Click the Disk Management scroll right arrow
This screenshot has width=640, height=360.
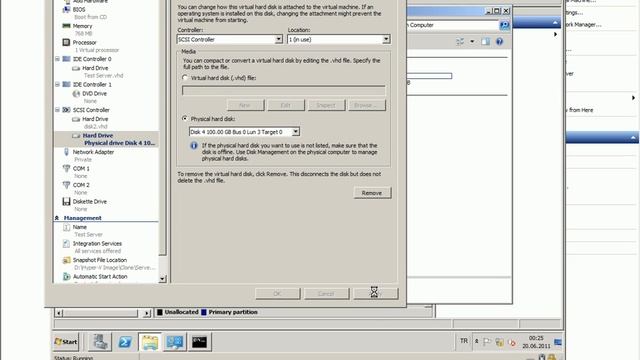(147, 313)
